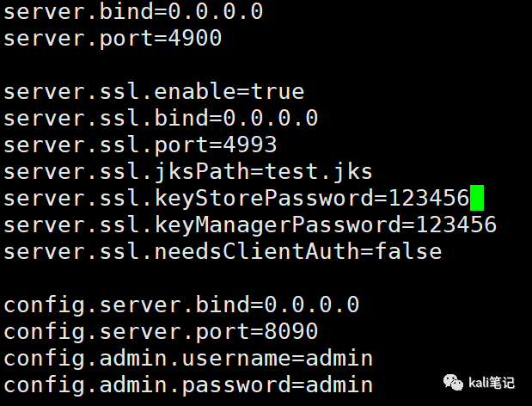Click the 8090 value of config.server.port

pos(290,331)
